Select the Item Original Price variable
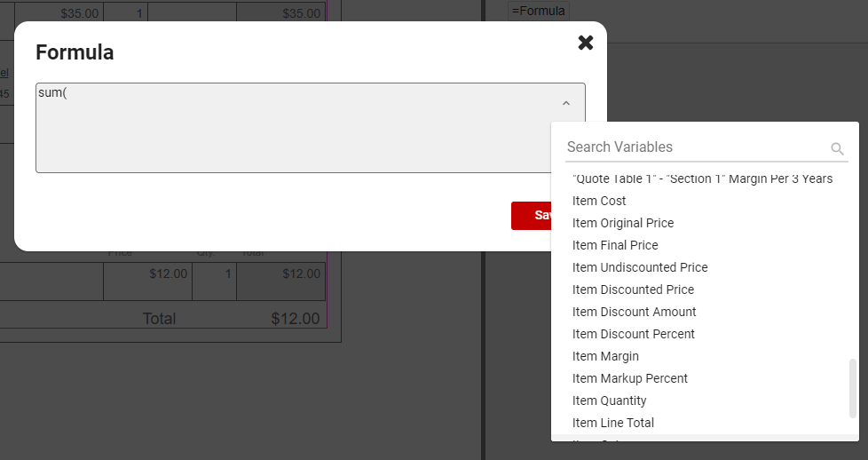Screen dimensions: 868x460 pyautogui.click(x=623, y=223)
